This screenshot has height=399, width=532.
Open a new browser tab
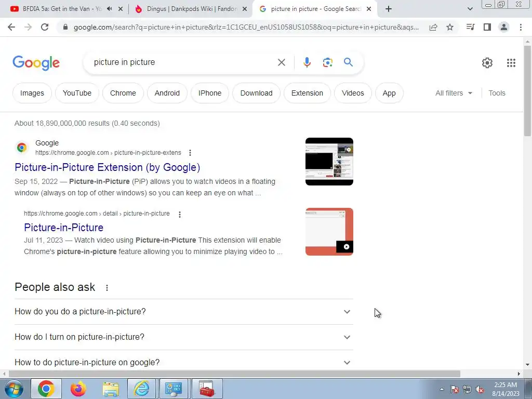pos(389,9)
